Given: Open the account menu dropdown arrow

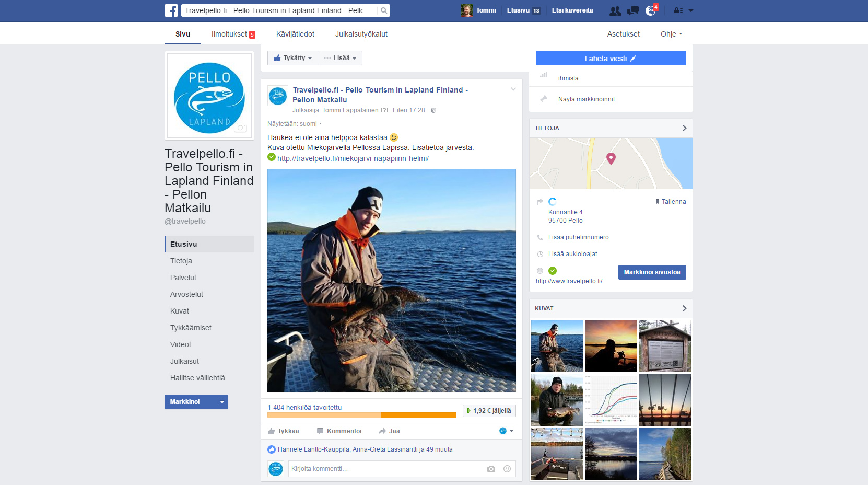Looking at the screenshot, I should (x=691, y=10).
